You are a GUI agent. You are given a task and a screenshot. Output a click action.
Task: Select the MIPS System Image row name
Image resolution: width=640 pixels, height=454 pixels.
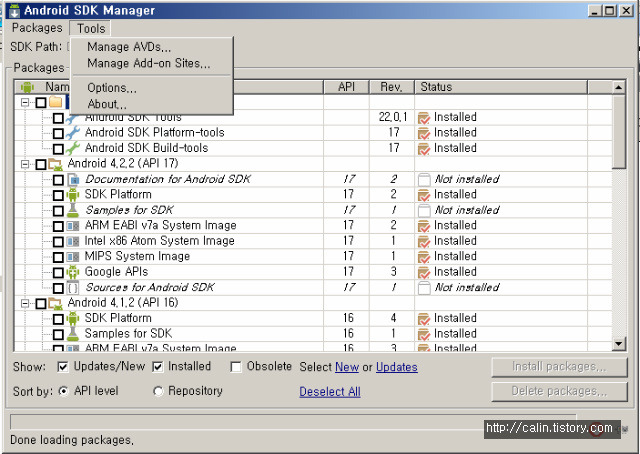[x=137, y=256]
